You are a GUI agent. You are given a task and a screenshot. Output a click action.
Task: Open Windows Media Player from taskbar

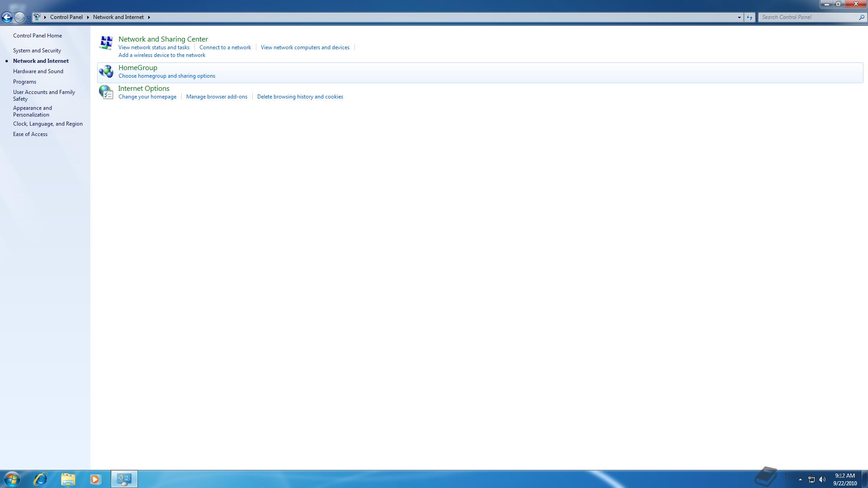pos(95,479)
